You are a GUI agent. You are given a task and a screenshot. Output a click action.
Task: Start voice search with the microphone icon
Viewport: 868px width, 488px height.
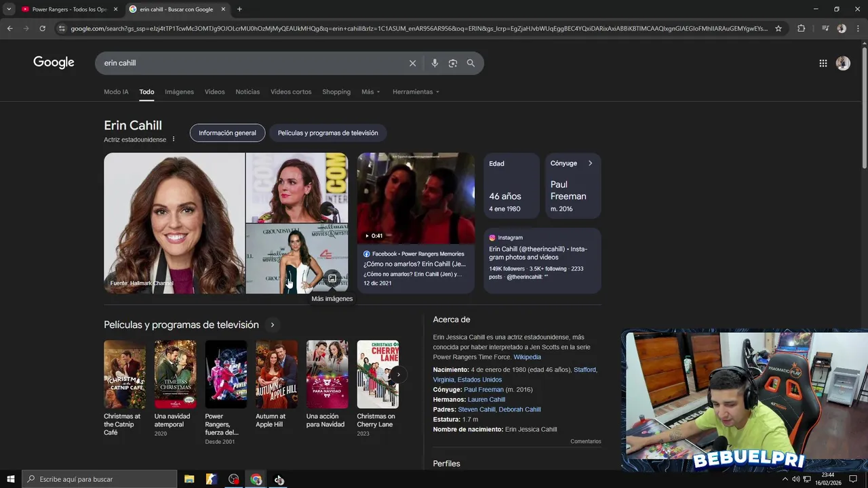435,63
